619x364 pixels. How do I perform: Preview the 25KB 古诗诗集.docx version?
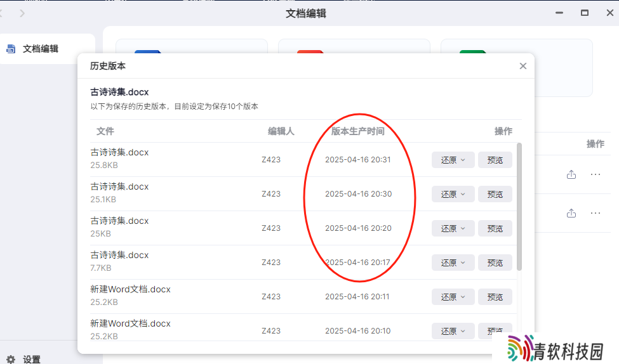(x=495, y=228)
